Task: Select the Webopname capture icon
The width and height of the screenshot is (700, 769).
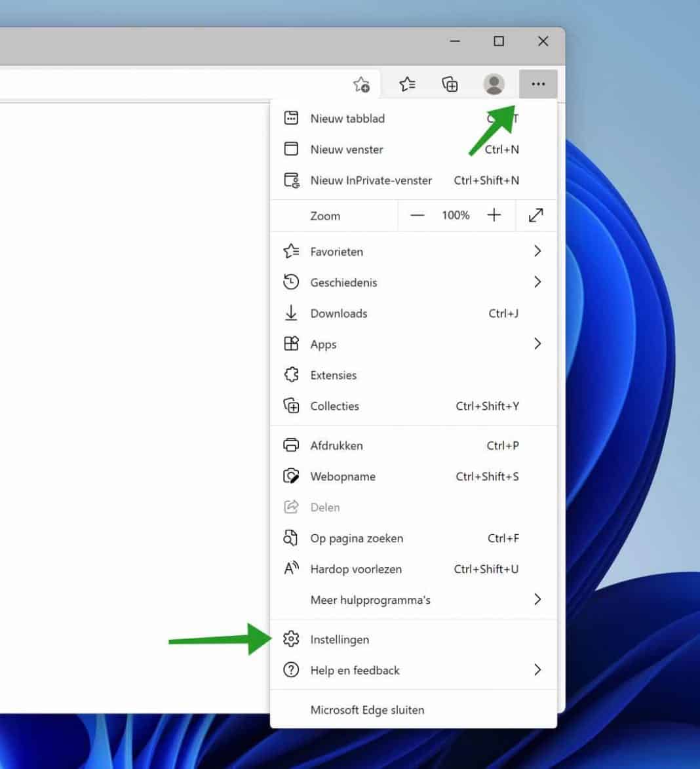Action: pyautogui.click(x=291, y=476)
